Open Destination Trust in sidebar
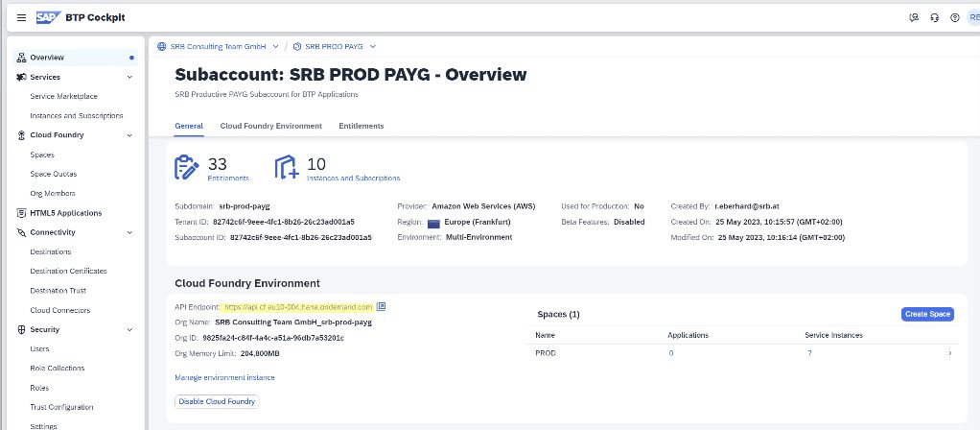 coord(58,291)
